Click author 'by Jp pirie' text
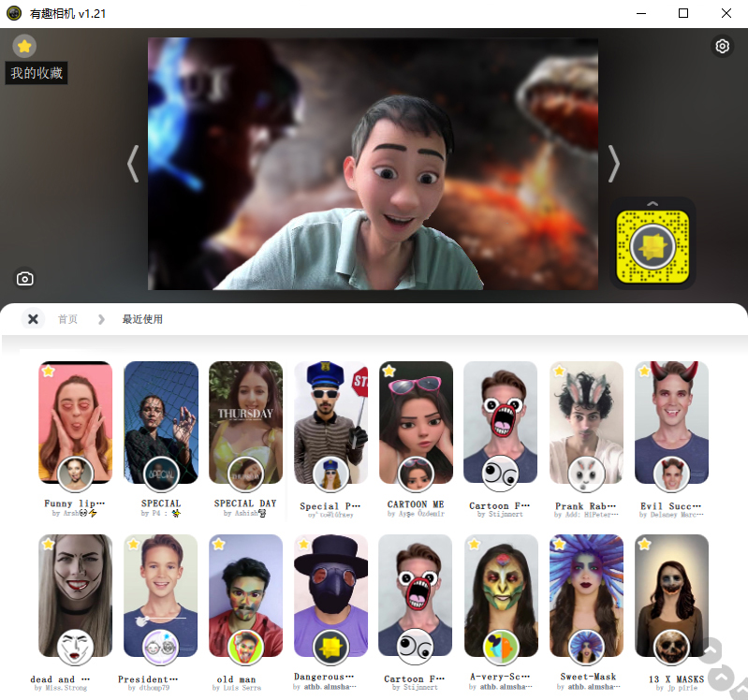Viewport: 748px width, 700px height. click(677, 688)
